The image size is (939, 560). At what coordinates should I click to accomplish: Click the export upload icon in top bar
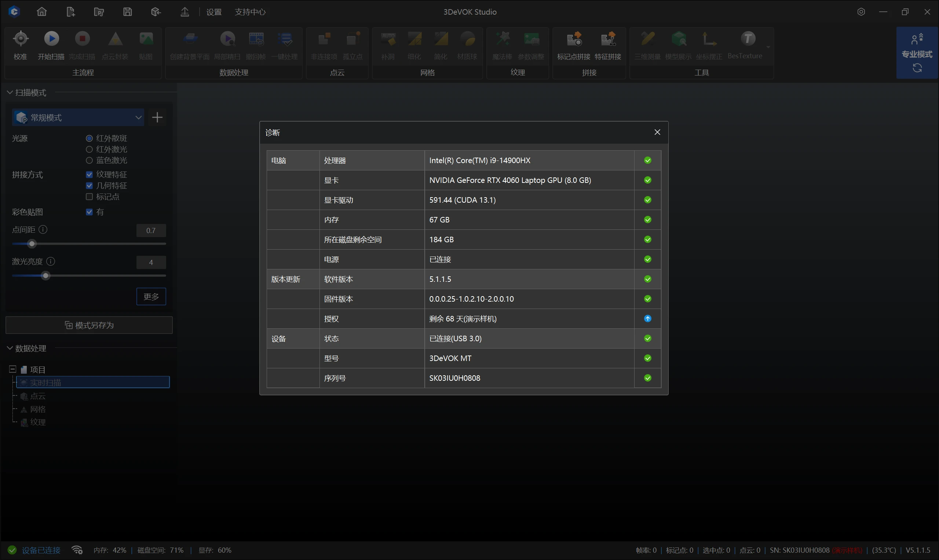pyautogui.click(x=184, y=12)
